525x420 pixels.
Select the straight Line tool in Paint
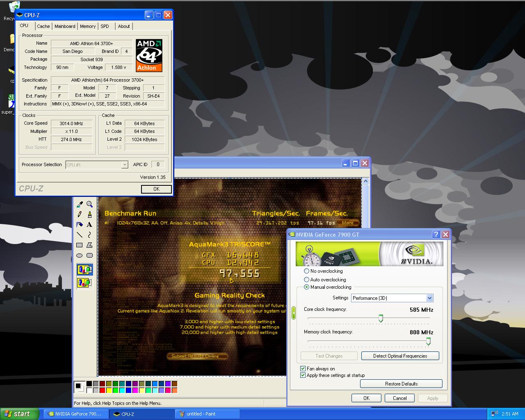[80, 235]
